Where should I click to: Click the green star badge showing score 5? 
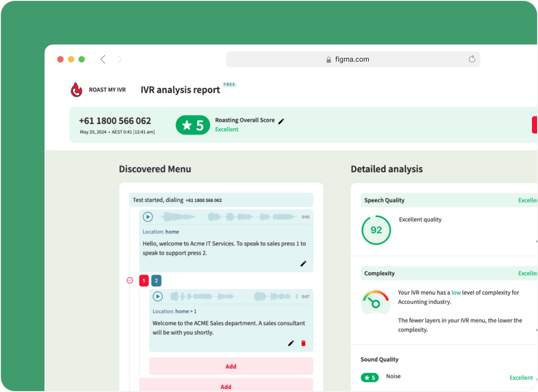pos(193,125)
